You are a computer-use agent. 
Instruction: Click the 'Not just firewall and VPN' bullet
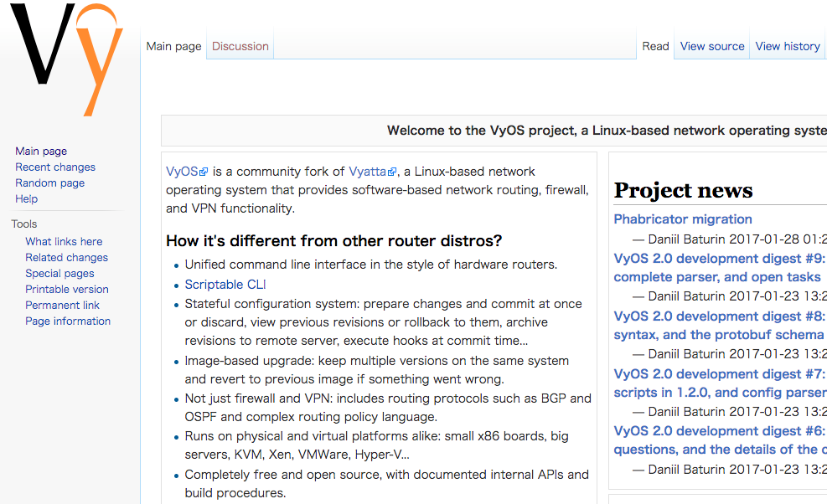tap(388, 408)
